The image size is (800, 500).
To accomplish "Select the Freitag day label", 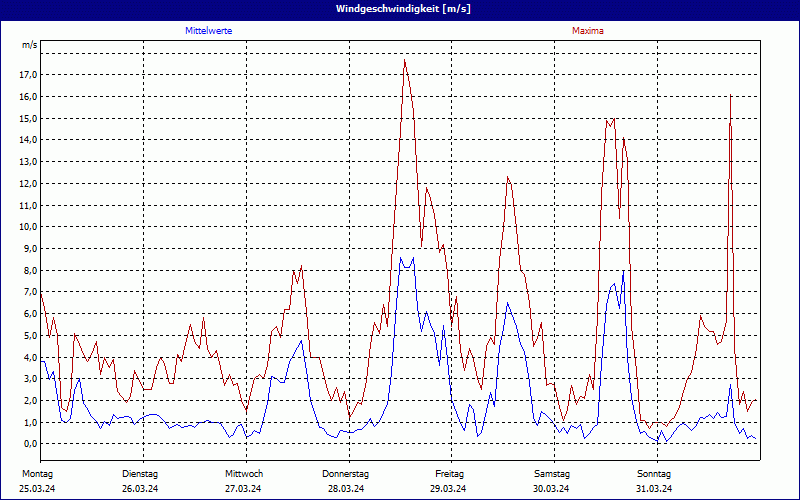I will (450, 473).
